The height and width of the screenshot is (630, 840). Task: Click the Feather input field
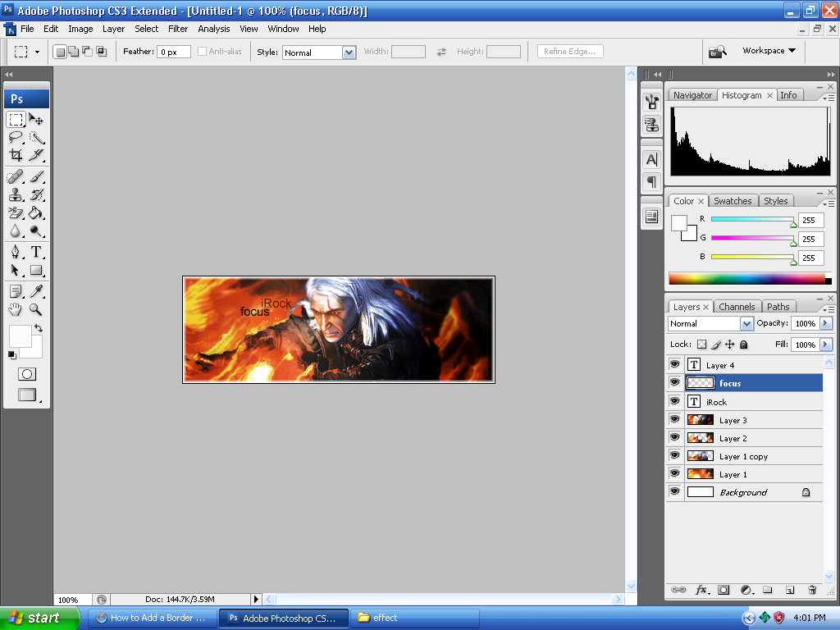pos(174,52)
